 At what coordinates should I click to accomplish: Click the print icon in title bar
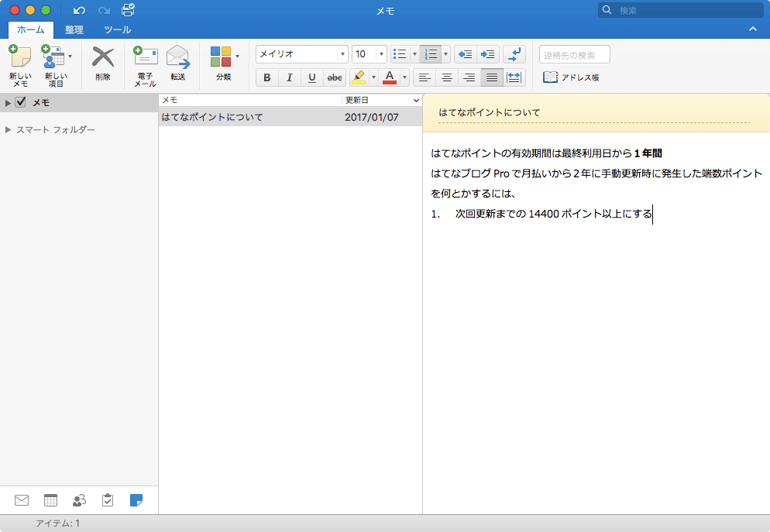pos(128,10)
